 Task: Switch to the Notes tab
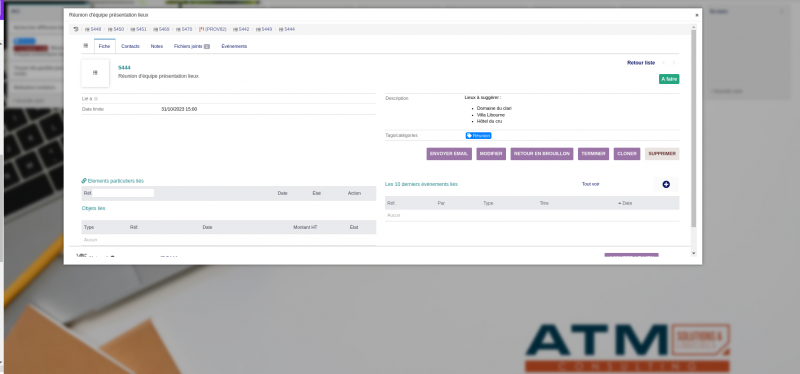click(157, 46)
